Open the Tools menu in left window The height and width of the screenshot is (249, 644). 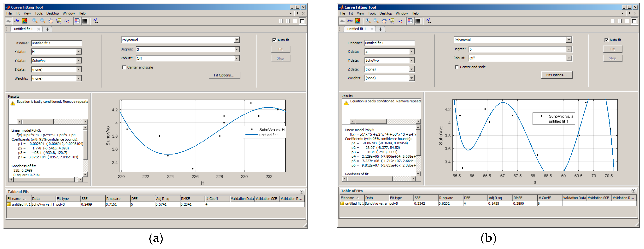pyautogui.click(x=39, y=14)
